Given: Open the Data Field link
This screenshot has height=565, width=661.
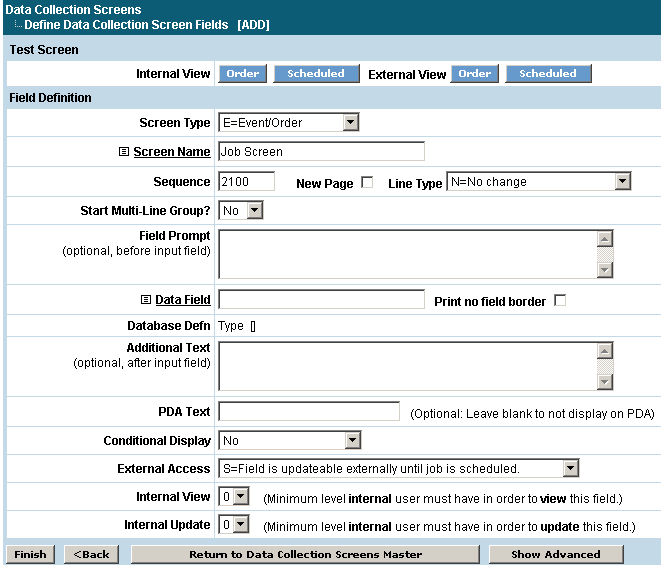Looking at the screenshot, I should click(183, 299).
